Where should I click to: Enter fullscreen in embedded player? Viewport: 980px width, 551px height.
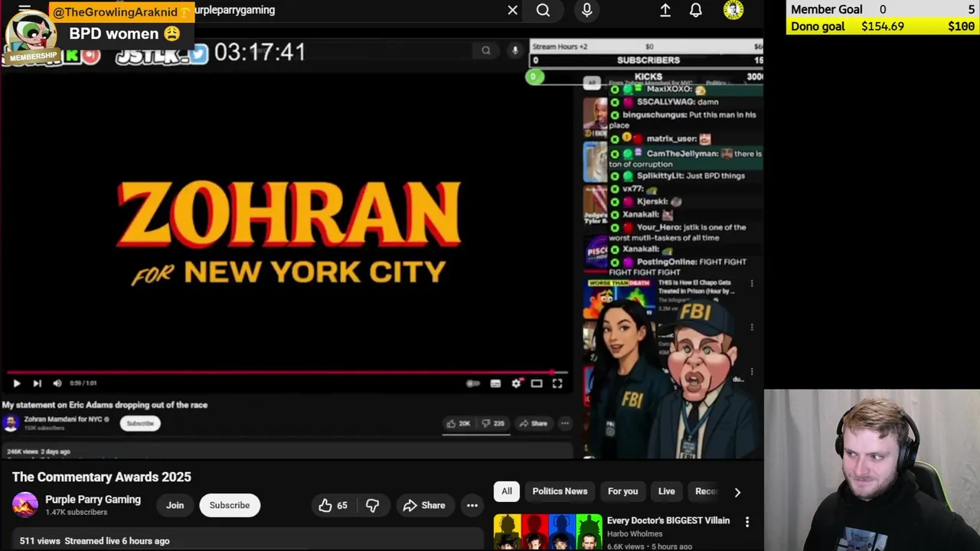tap(557, 383)
